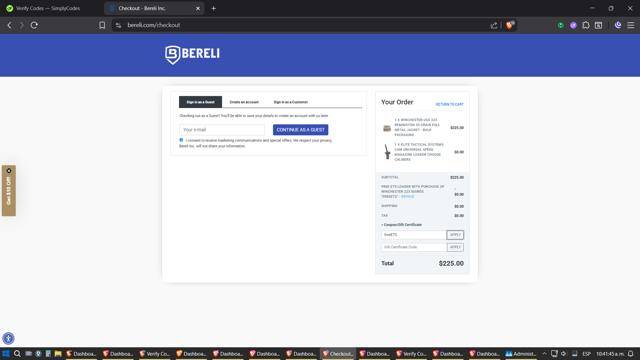Collapse the Coupon/Gift Certificate section
The image size is (640, 360).
[402, 225]
